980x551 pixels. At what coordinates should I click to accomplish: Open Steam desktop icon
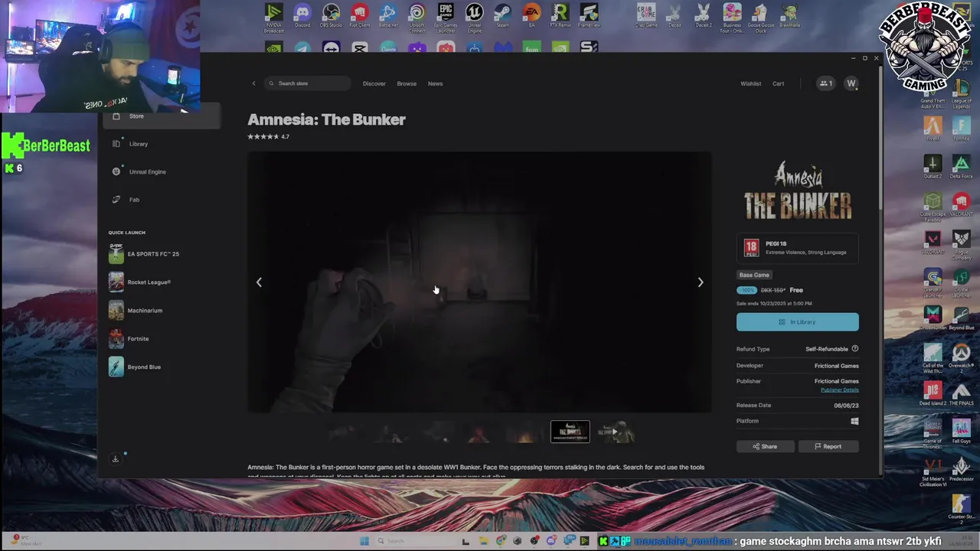(502, 16)
